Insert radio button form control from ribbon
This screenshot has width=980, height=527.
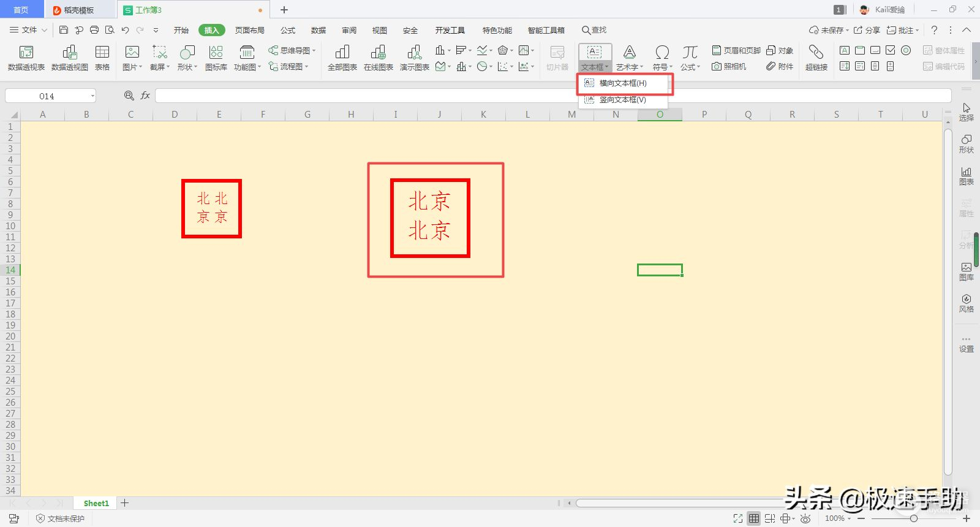coord(906,50)
